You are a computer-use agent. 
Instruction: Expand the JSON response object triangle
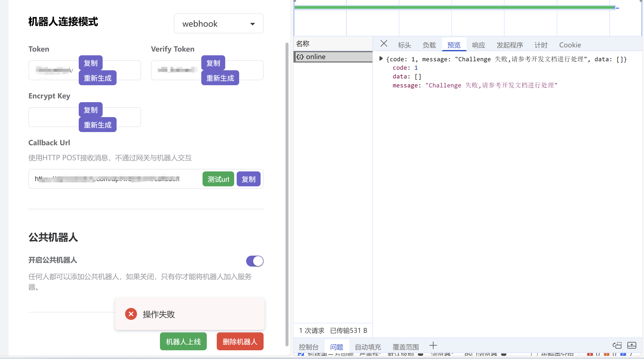[x=381, y=59]
